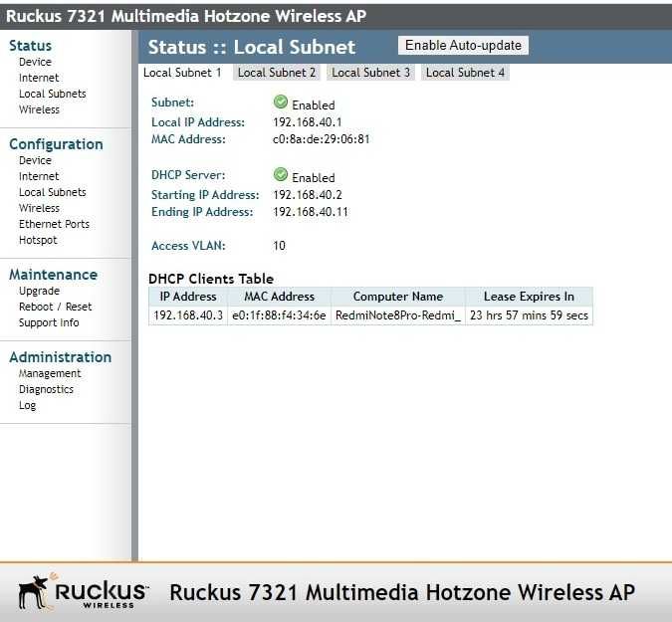Click the Enable Auto-update button

click(x=463, y=46)
